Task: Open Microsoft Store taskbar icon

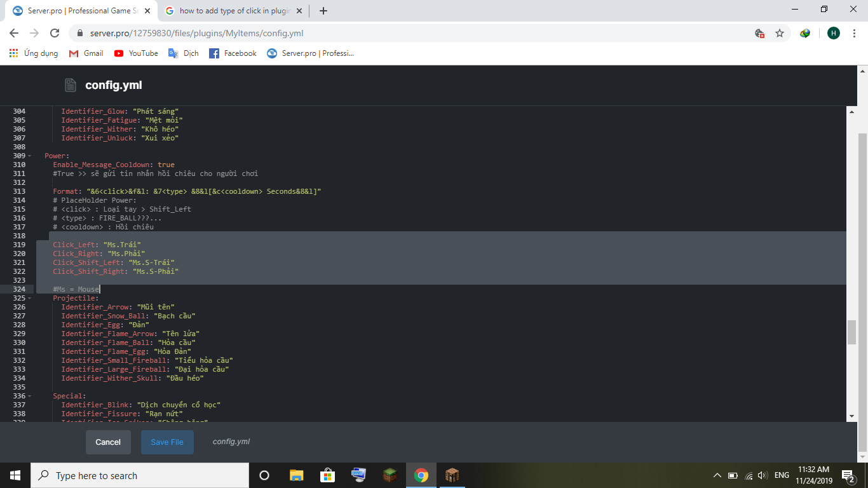Action: point(327,475)
